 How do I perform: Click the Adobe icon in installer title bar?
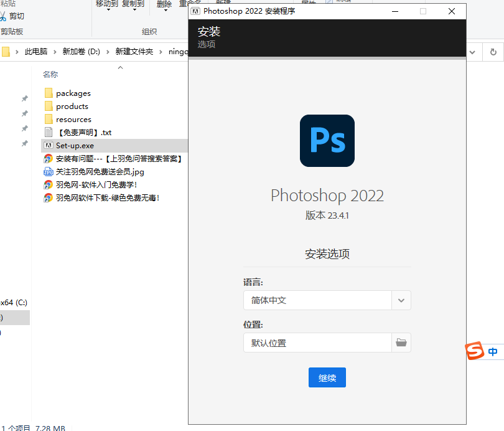pyautogui.click(x=195, y=11)
